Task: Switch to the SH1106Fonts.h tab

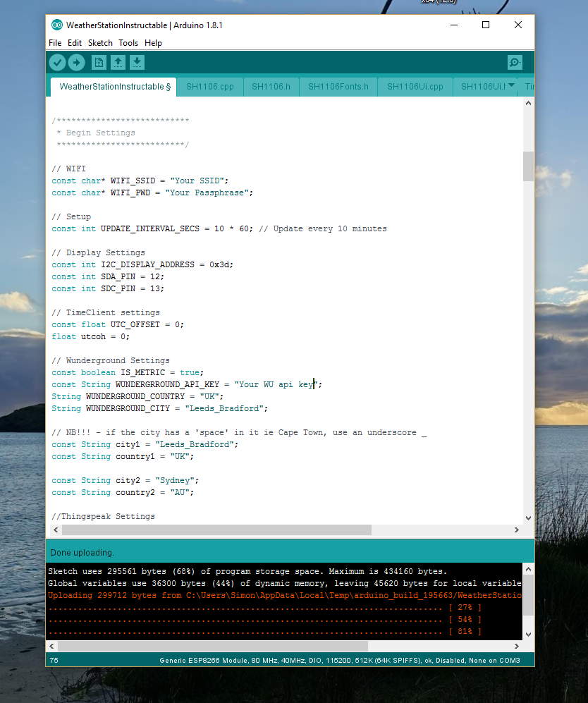Action: tap(338, 87)
